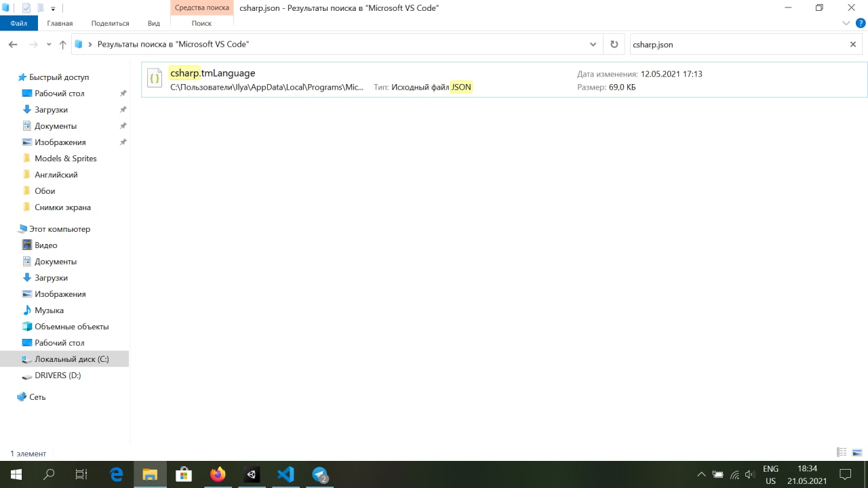The image size is (868, 488).
Task: Select pinned Загрузки under Быстрый доступ
Action: 51,110
